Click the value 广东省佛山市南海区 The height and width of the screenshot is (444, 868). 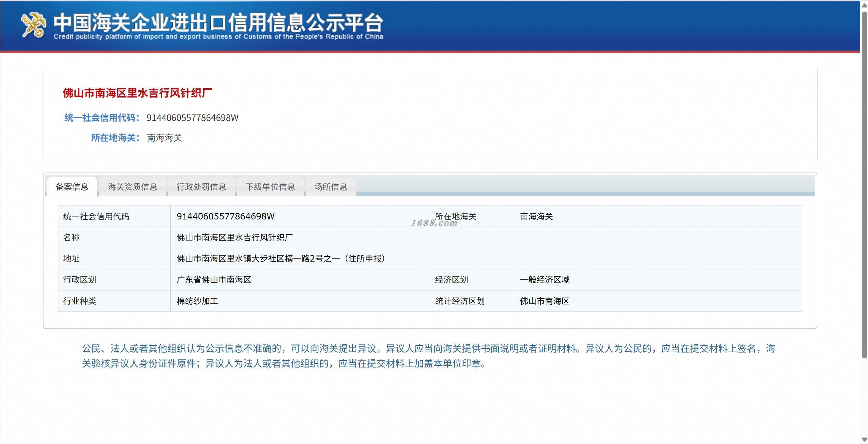(214, 280)
